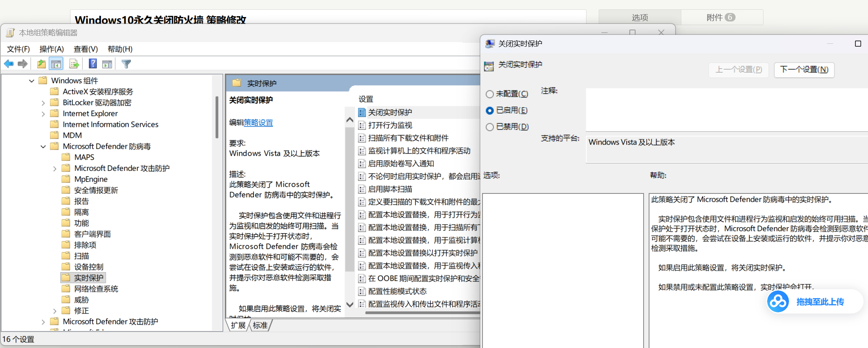Expand Microsoft Defender 攻击防护 node below 修正
This screenshot has width=868, height=348.
coord(43,322)
